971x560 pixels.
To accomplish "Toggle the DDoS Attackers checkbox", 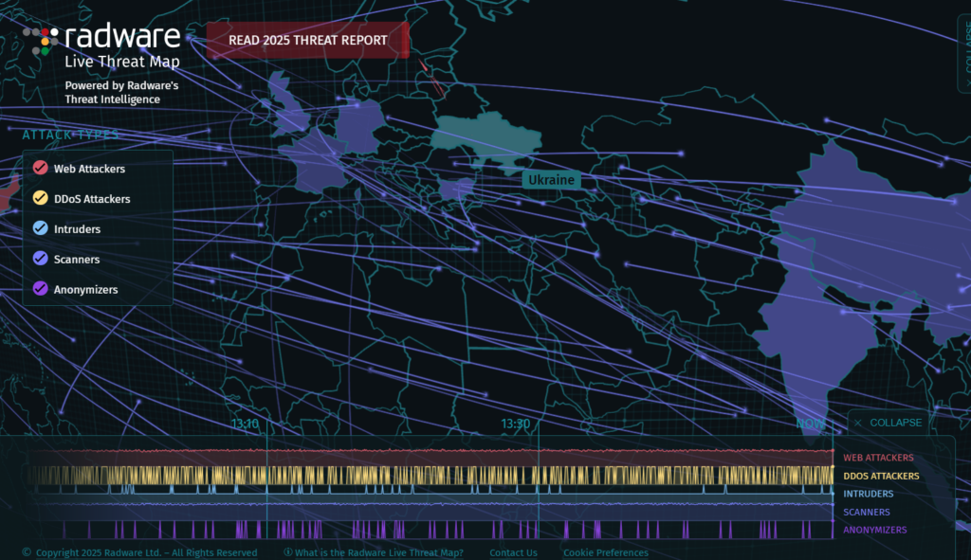I will tap(40, 198).
